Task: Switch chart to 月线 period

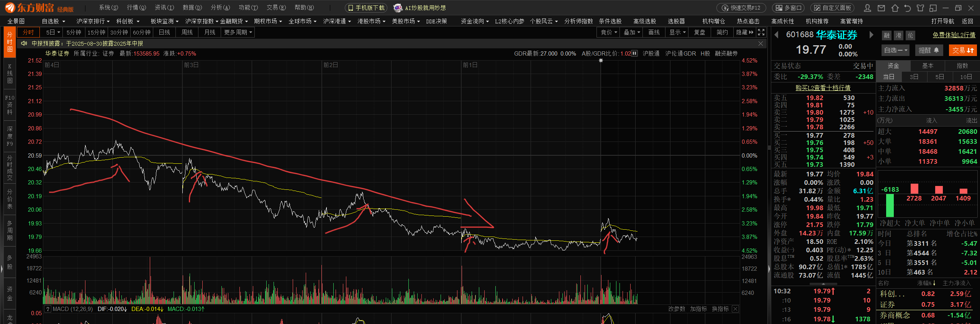Action: point(210,32)
